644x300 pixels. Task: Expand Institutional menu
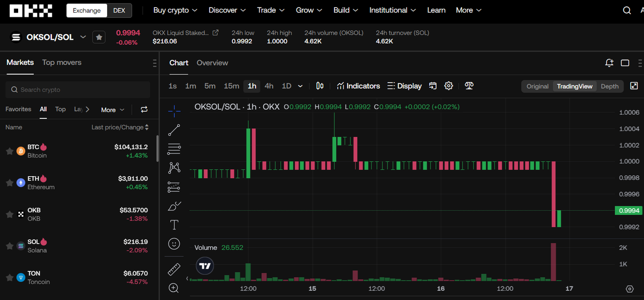click(392, 10)
